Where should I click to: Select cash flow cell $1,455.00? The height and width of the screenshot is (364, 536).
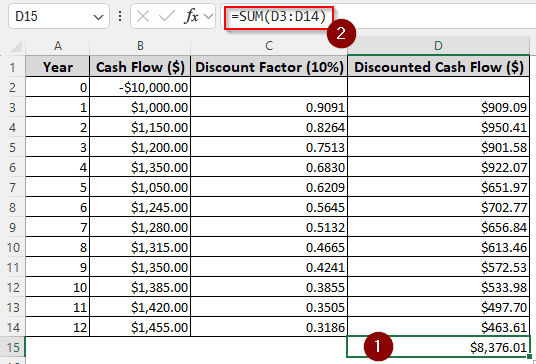(x=140, y=327)
